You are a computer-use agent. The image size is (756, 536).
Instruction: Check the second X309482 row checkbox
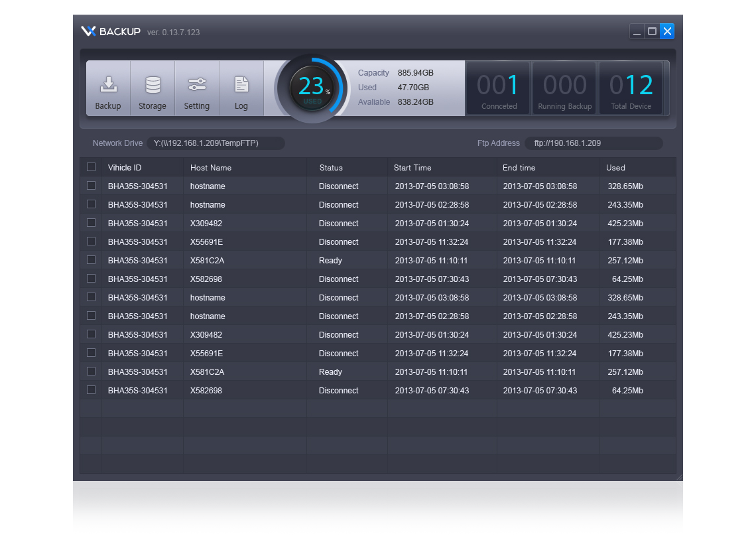91,334
